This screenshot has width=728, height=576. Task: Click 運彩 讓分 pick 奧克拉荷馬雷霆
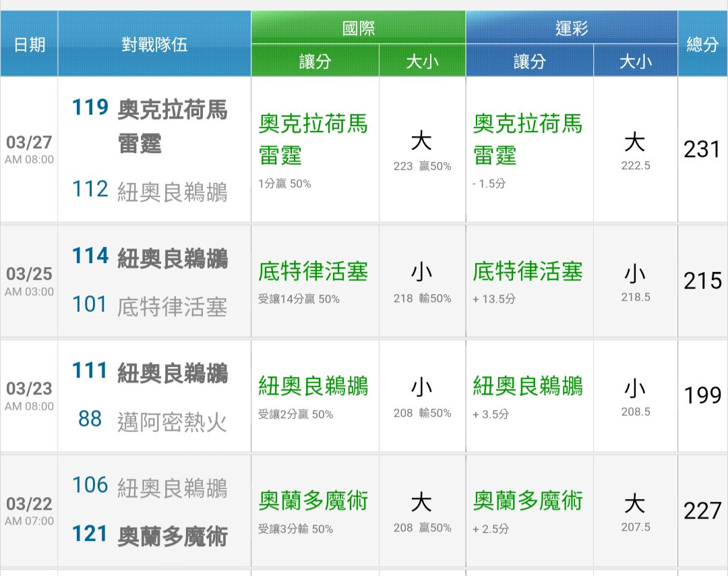point(527,140)
